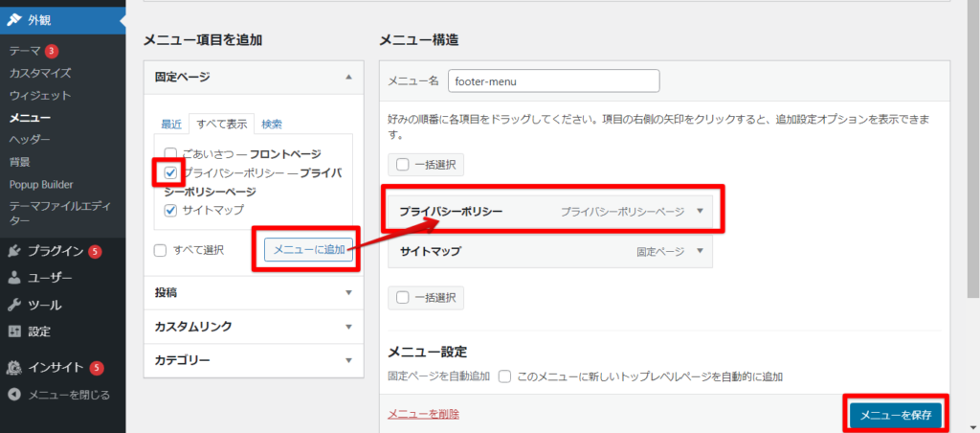Click the メニュー設定 heading text
Image resolution: width=980 pixels, height=433 pixels.
(x=428, y=352)
